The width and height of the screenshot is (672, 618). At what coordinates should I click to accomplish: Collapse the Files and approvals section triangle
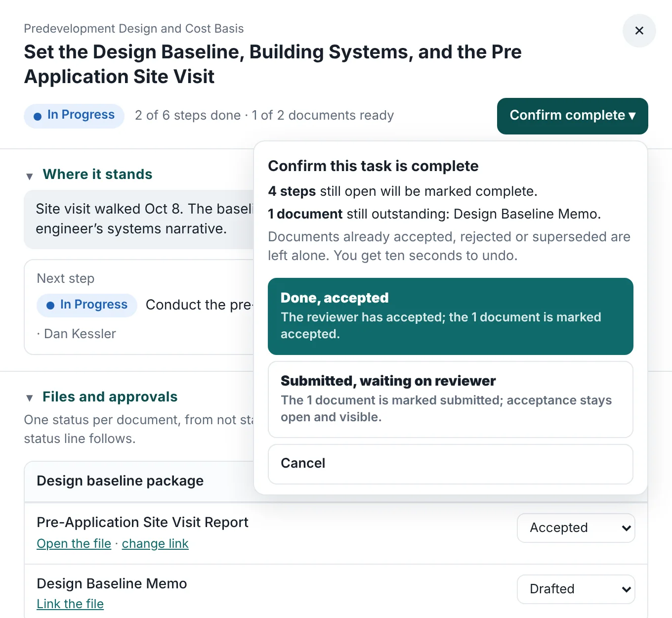30,398
